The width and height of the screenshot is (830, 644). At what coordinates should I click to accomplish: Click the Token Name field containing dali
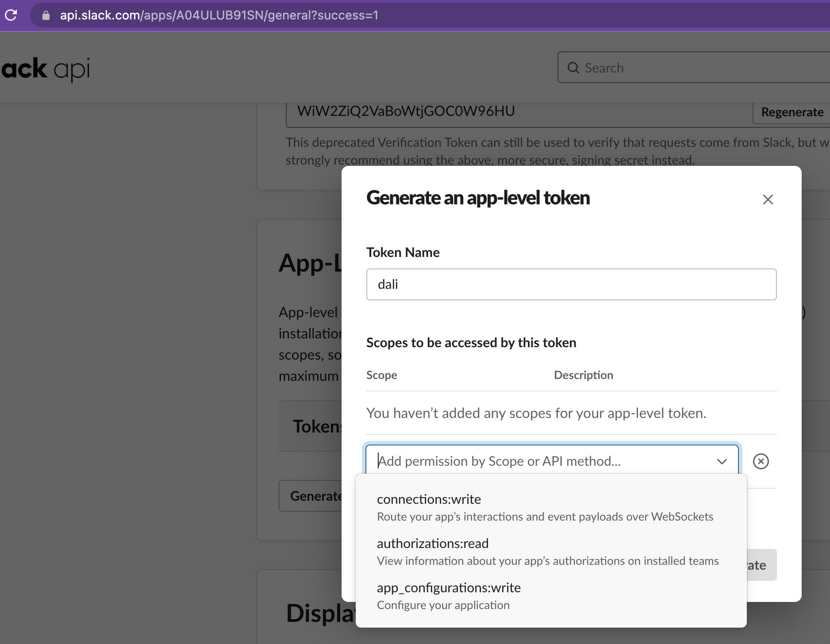click(x=571, y=284)
